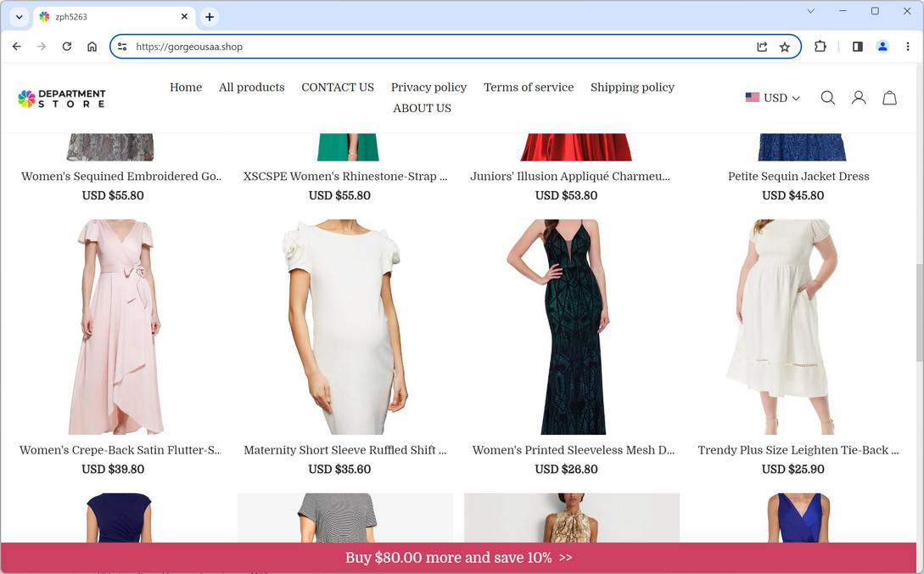
Task: Open the browser side panel icon
Action: click(x=857, y=47)
